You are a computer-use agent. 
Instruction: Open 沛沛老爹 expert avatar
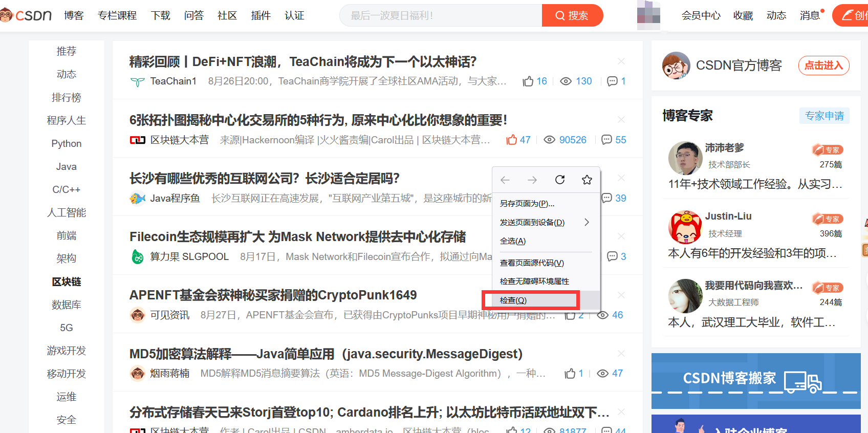point(685,158)
